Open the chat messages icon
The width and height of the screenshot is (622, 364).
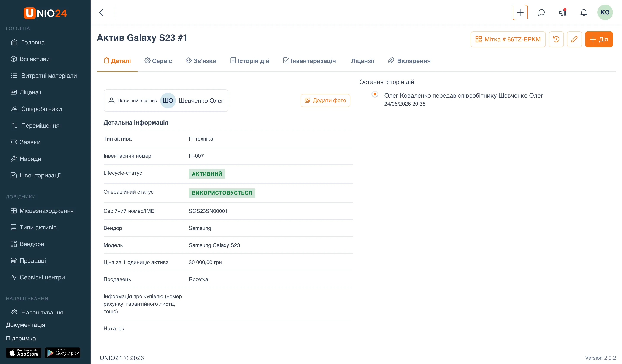tap(541, 12)
